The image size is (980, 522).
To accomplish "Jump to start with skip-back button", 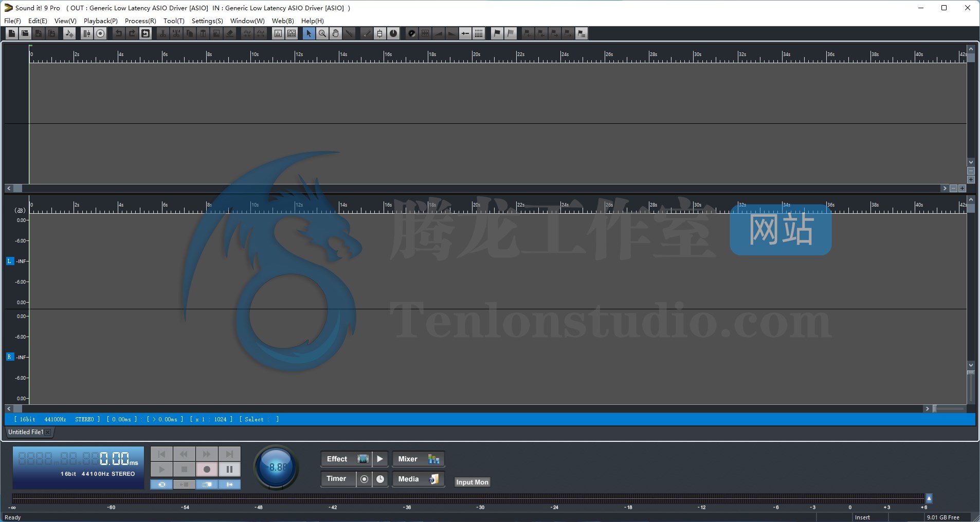I will [x=161, y=454].
